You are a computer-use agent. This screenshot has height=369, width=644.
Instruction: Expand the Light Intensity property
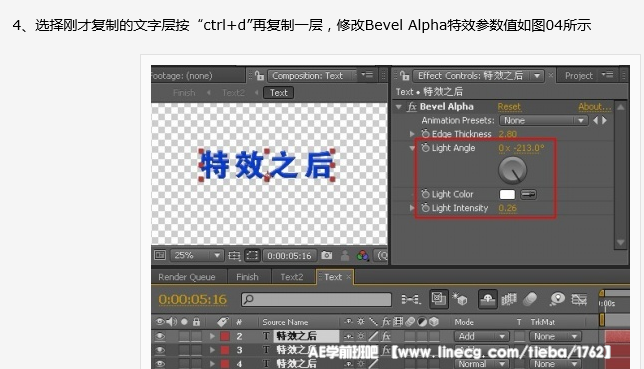point(412,208)
